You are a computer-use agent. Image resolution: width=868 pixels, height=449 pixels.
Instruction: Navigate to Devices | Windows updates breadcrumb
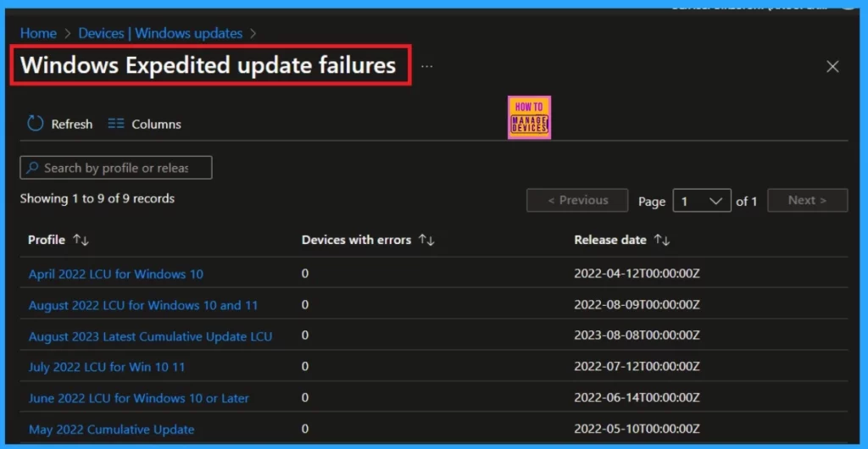click(160, 33)
